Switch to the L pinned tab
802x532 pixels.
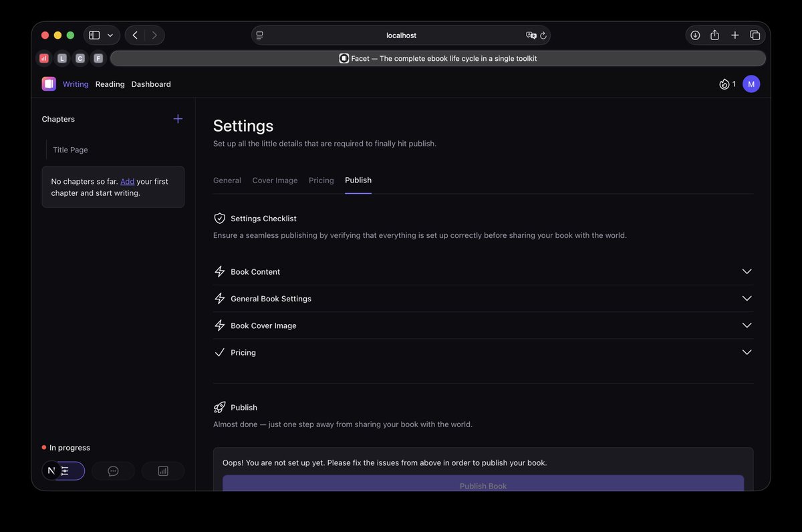pos(62,58)
